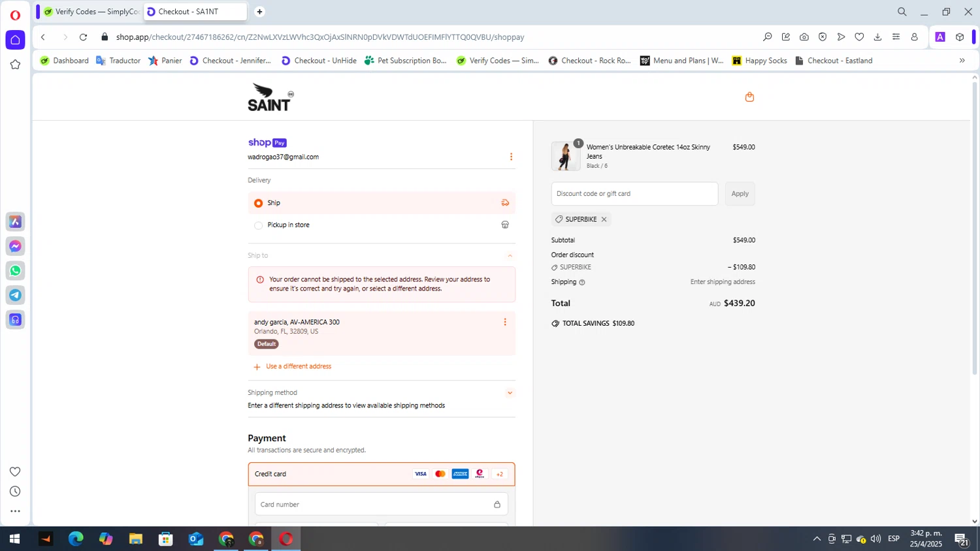Click the Shop Pay logo

(x=267, y=142)
